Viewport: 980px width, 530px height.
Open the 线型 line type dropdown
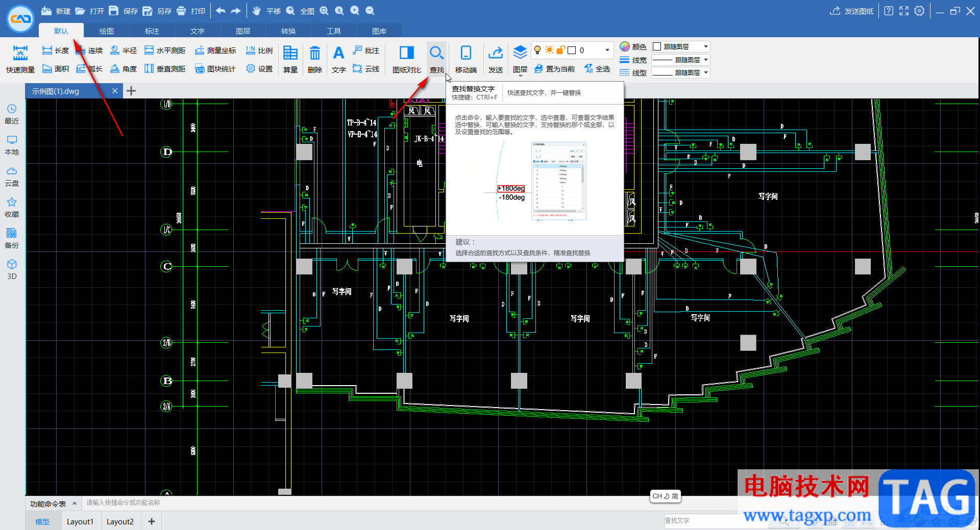(681, 72)
